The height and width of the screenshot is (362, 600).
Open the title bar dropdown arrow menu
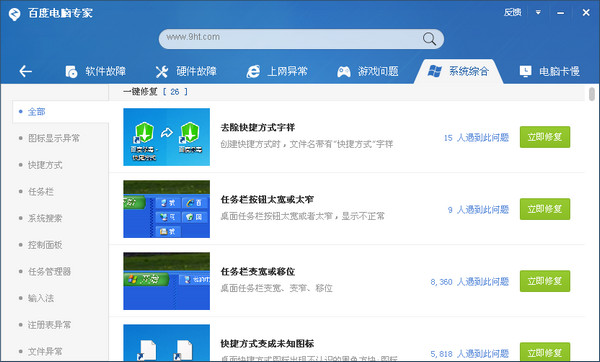click(x=538, y=13)
